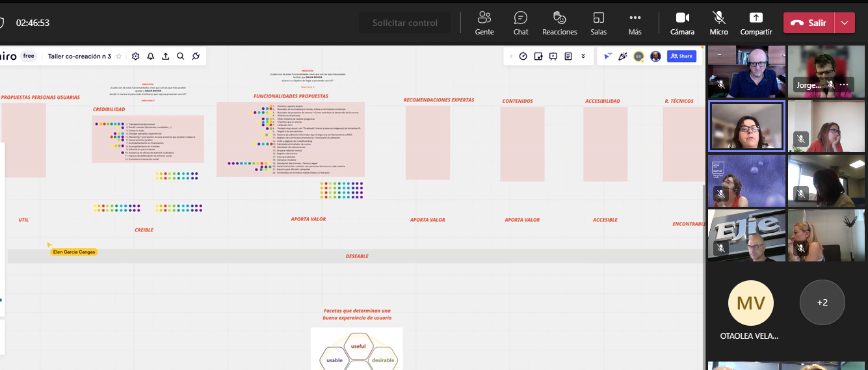Screen dimensions: 868x370
Task: Show the +2 additional participants
Action: point(822,302)
